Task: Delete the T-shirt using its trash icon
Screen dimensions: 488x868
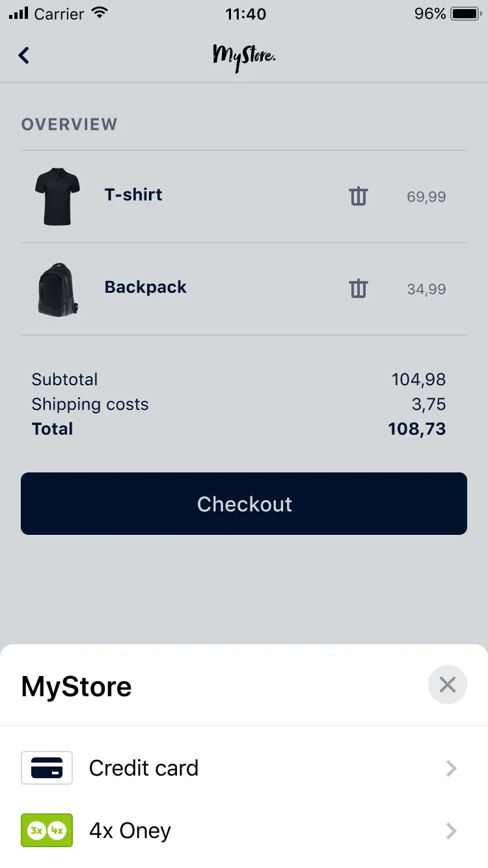Action: point(358,196)
